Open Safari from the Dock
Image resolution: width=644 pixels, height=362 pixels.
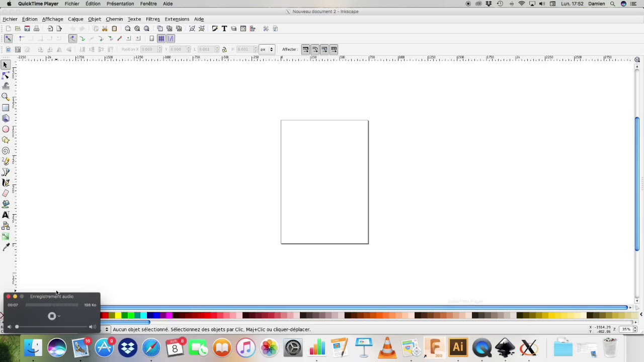(151, 347)
